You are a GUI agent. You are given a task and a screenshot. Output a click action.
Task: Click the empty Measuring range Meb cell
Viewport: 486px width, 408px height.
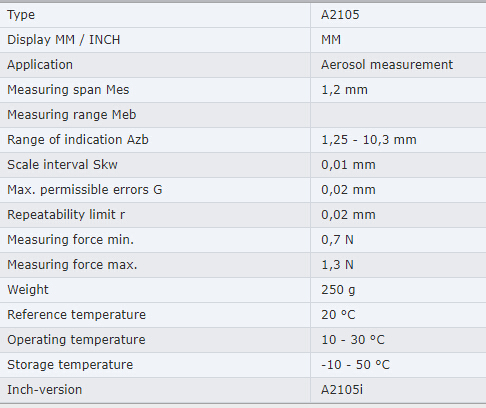pos(398,115)
